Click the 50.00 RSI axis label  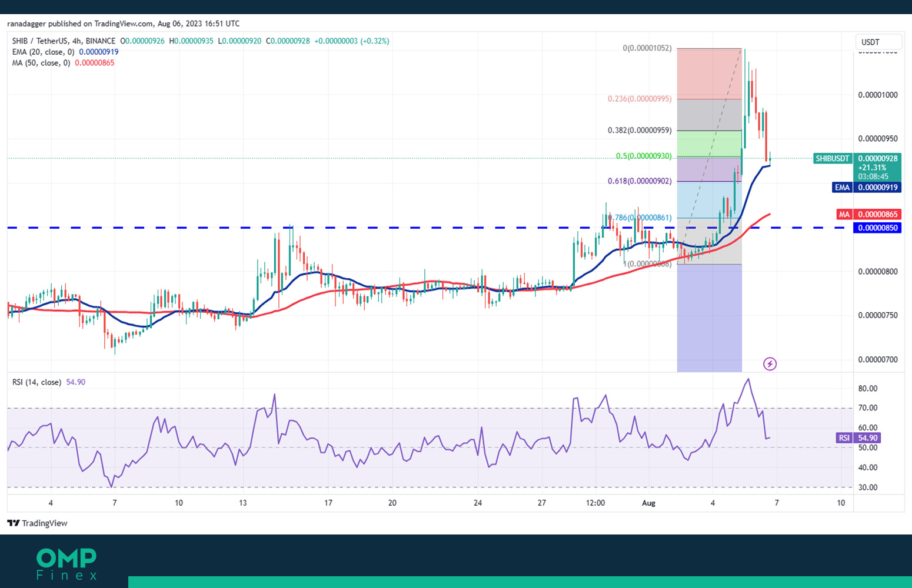868,448
